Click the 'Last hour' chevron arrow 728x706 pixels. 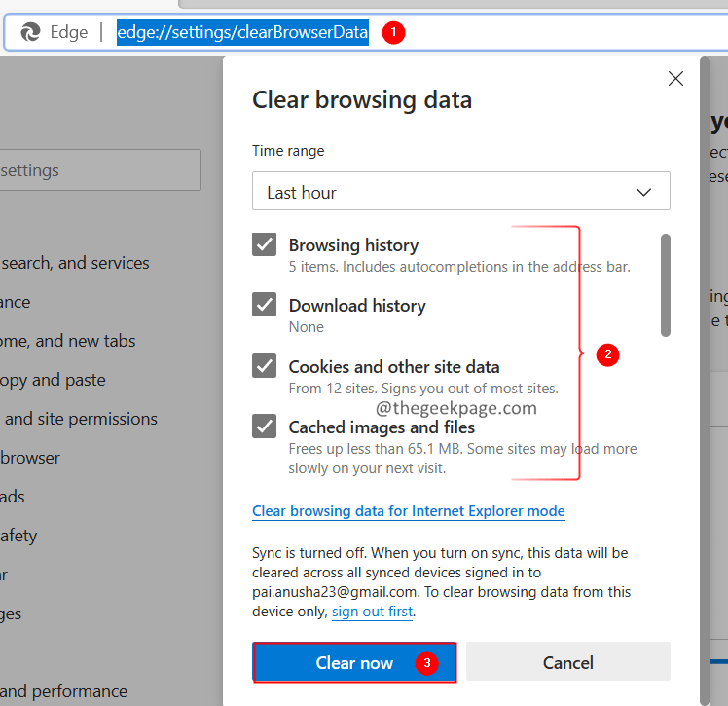pos(643,192)
